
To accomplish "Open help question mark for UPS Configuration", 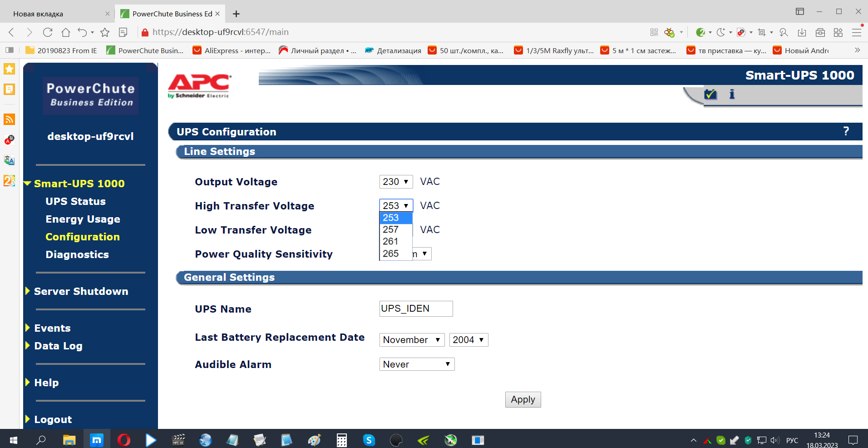I will [x=846, y=131].
